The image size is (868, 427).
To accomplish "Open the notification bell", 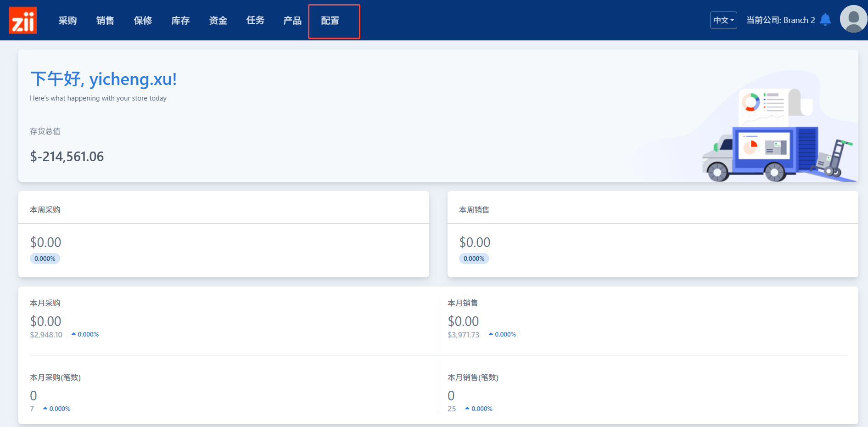I will pos(825,20).
